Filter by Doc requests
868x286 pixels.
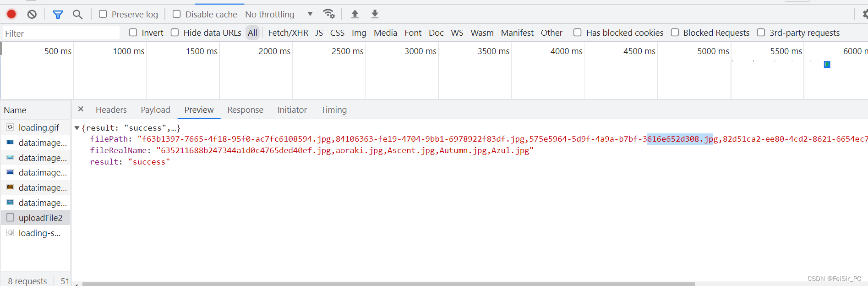tap(436, 33)
